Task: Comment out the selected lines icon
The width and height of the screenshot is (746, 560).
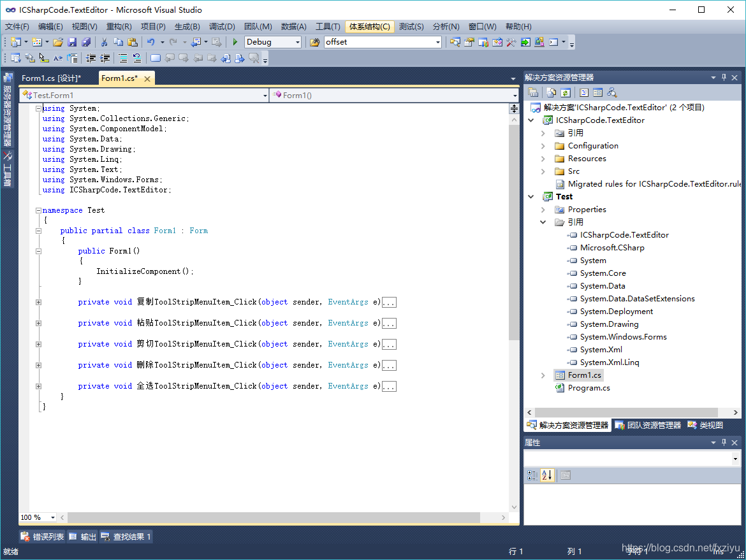Action: (x=123, y=58)
